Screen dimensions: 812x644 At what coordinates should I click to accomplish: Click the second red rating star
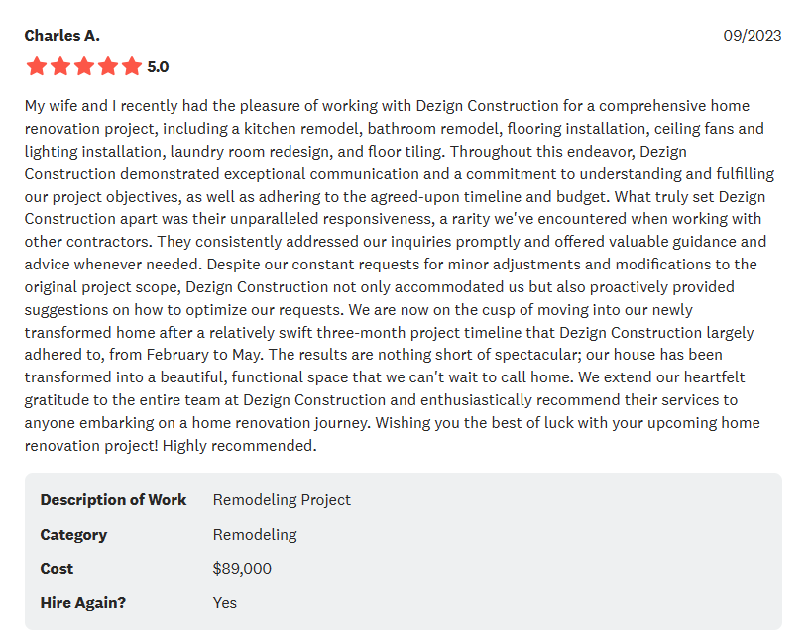(60, 66)
